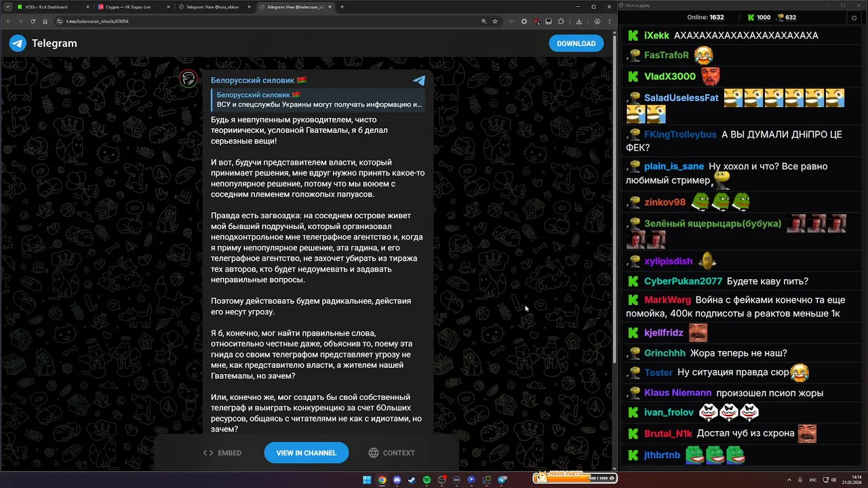Click username Grinchhh in chat
This screenshot has width=868, height=488.
point(665,353)
